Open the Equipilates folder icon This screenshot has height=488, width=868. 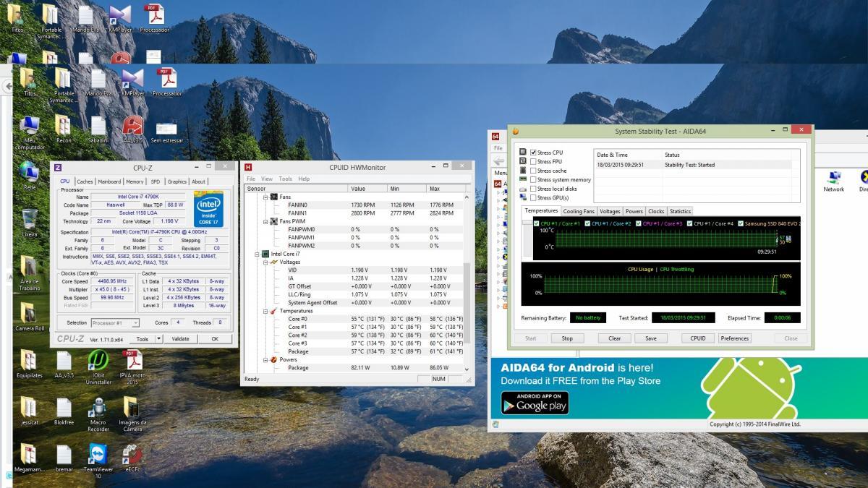[30, 360]
